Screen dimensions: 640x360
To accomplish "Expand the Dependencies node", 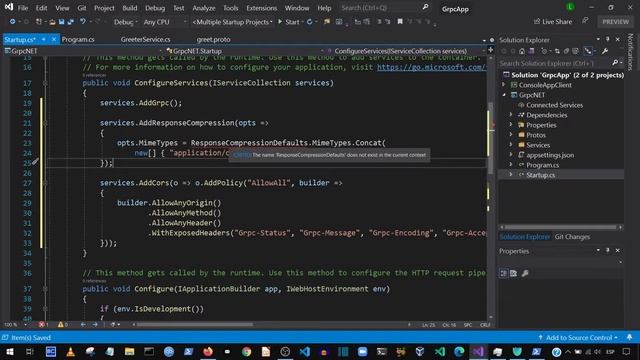I will tap(511, 115).
